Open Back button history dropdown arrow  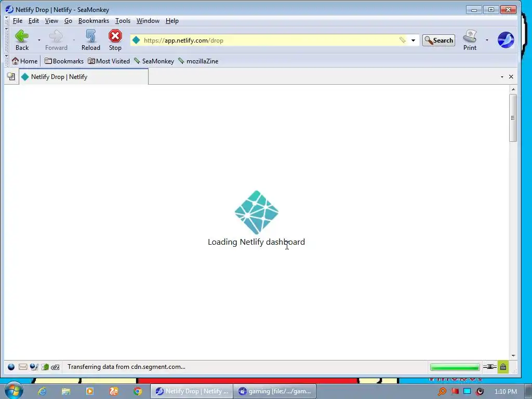(39, 40)
